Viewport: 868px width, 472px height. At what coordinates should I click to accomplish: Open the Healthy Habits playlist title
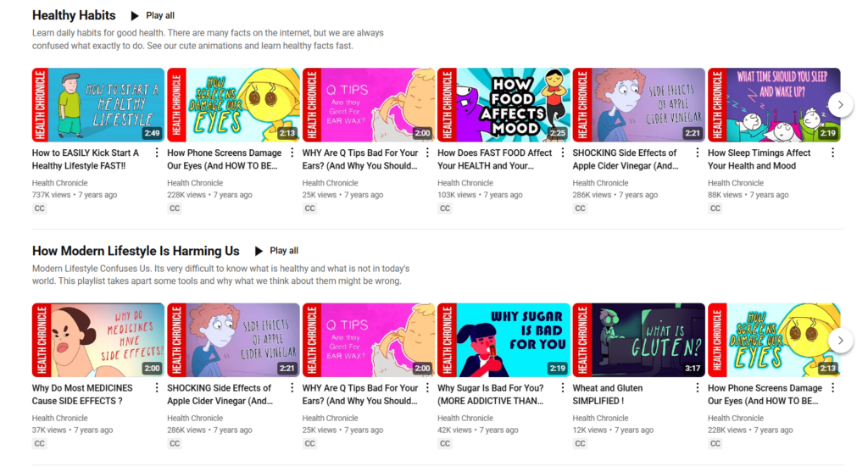[x=74, y=15]
